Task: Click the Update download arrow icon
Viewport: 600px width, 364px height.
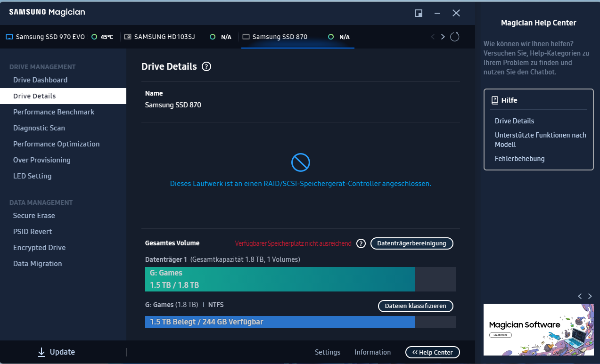Action: click(x=41, y=352)
